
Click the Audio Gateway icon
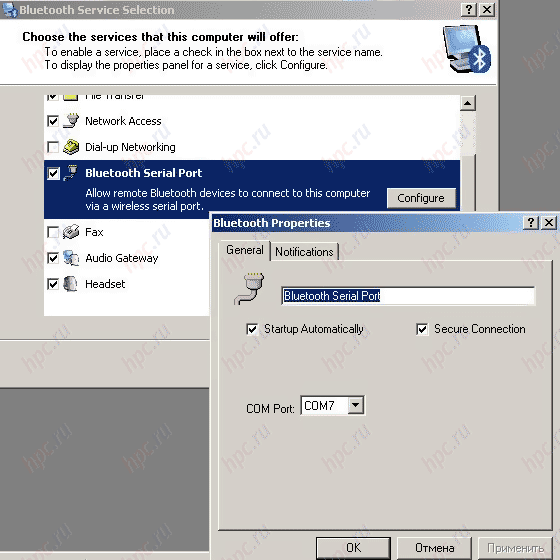(71, 258)
